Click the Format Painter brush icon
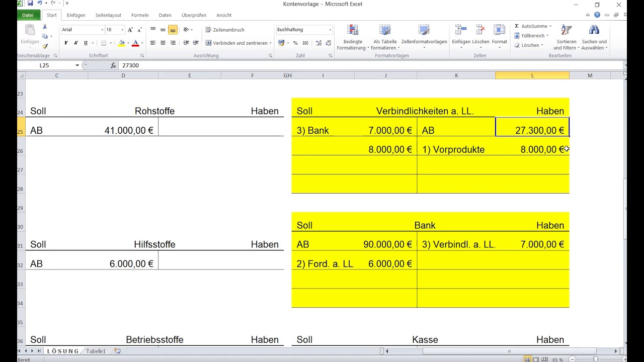This screenshot has height=362, width=644. pyautogui.click(x=45, y=46)
